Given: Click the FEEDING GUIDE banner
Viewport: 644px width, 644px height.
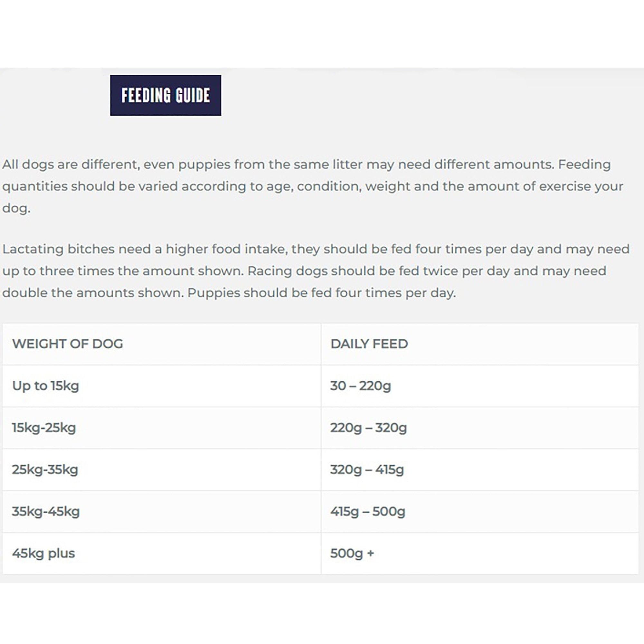Looking at the screenshot, I should click(x=165, y=95).
